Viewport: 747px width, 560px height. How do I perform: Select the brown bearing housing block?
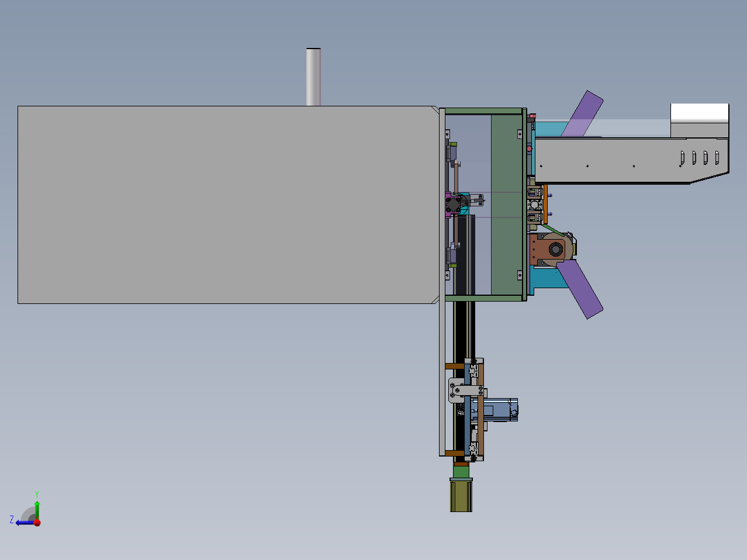548,250
